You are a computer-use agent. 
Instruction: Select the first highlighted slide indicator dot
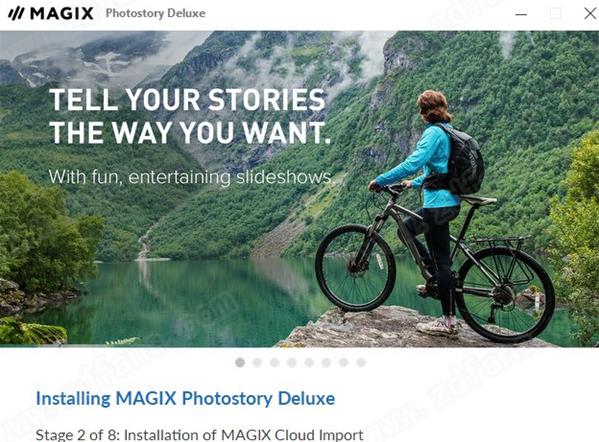(x=240, y=362)
